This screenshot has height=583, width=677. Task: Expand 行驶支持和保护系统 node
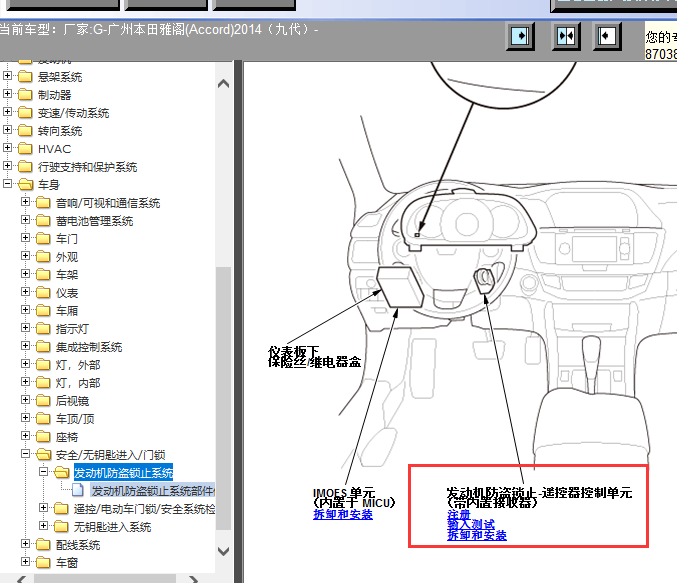pos(7,166)
